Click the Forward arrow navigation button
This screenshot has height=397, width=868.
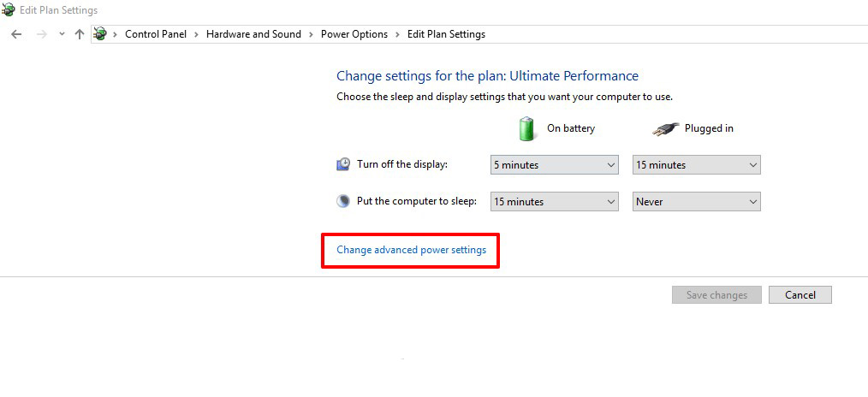(x=41, y=34)
